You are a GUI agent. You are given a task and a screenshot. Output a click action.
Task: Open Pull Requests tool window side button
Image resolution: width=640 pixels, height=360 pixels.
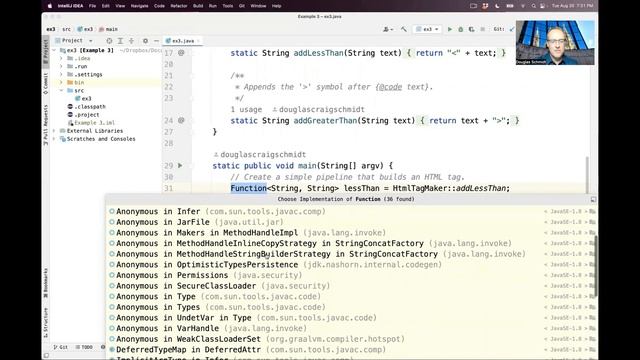click(46, 124)
